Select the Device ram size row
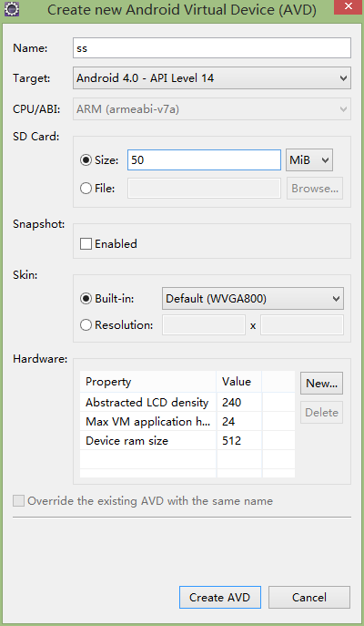Viewport: 364px width, 626px height. pos(187,441)
